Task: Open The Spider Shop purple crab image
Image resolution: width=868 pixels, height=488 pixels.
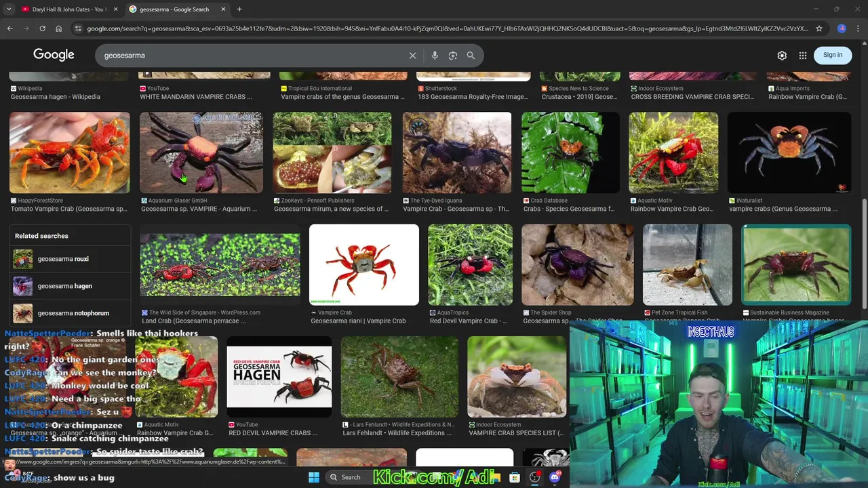Action: [x=578, y=265]
